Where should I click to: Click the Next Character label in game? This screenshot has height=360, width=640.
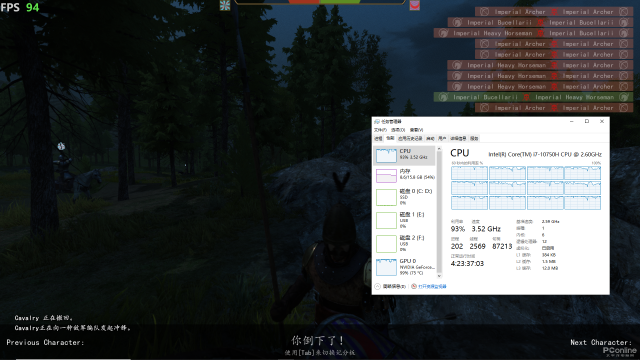(601, 342)
